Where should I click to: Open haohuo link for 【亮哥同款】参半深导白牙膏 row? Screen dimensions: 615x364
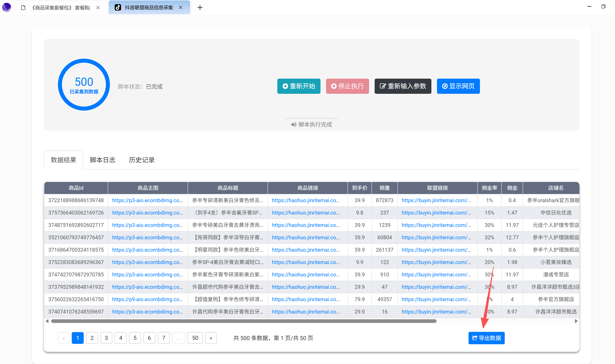click(x=306, y=237)
